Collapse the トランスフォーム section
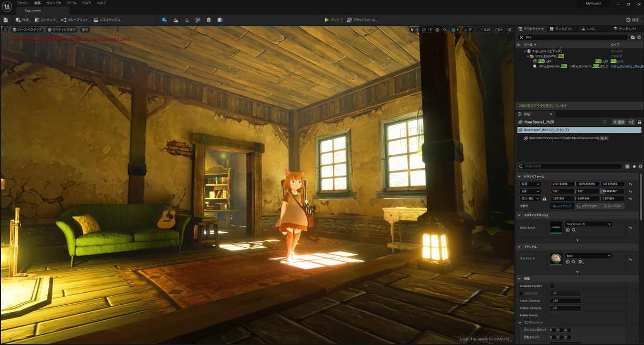Viewport: 644px width, 345px height. (x=519, y=176)
